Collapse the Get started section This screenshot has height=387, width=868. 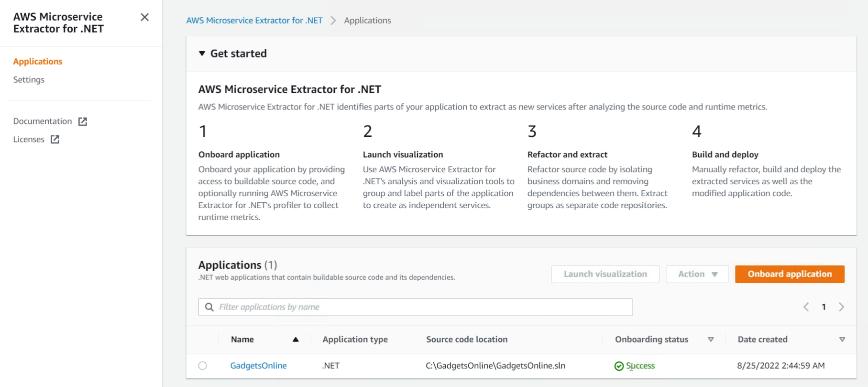pyautogui.click(x=202, y=54)
